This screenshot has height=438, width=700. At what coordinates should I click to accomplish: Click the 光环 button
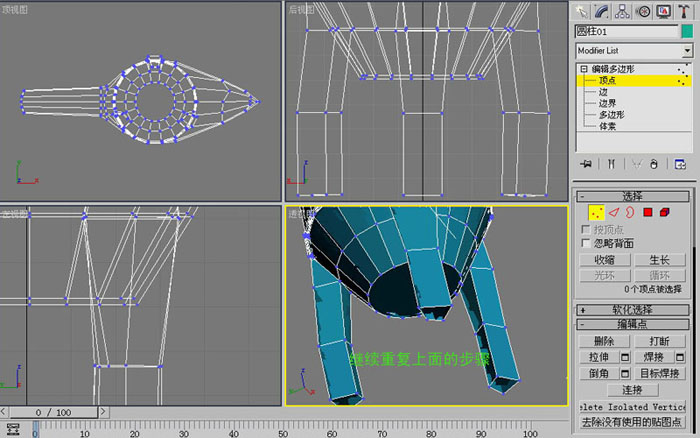pos(605,275)
